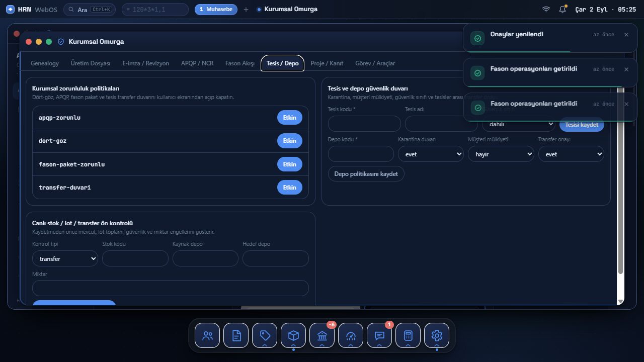Dismiss the 'Onaylar yenilendi' notification

click(x=626, y=35)
